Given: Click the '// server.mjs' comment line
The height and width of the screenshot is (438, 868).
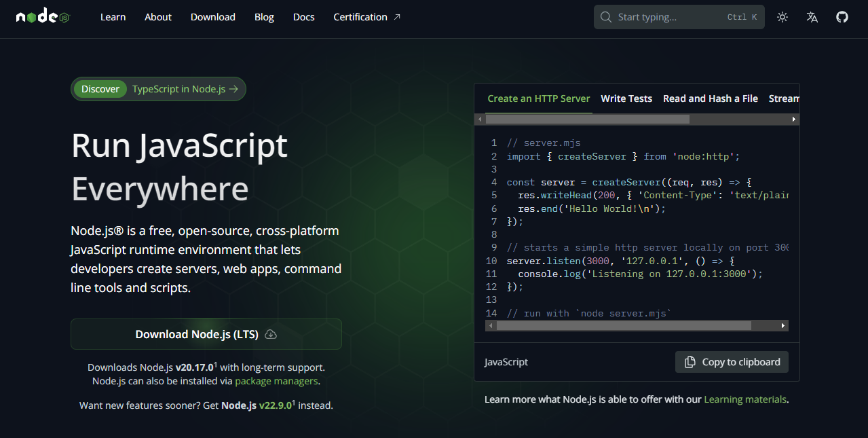Looking at the screenshot, I should pyautogui.click(x=544, y=143).
